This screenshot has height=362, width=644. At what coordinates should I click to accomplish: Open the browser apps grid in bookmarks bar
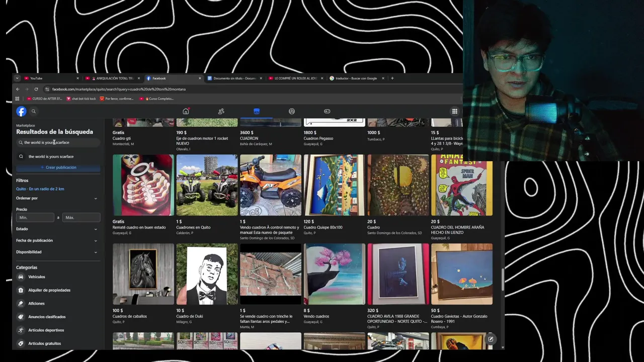[17, 99]
